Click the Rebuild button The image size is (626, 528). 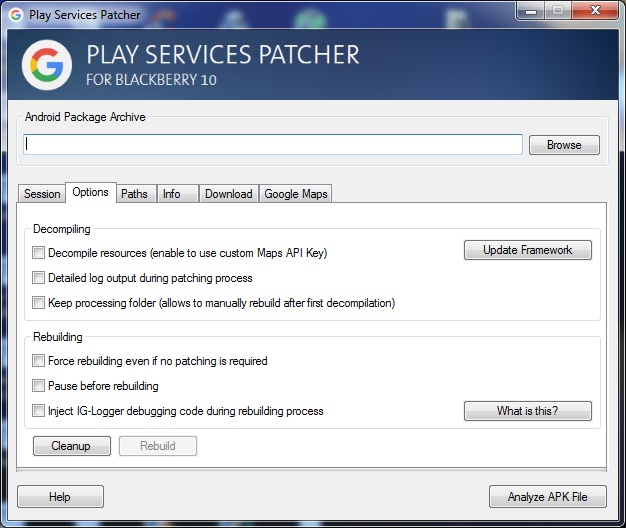[x=158, y=446]
